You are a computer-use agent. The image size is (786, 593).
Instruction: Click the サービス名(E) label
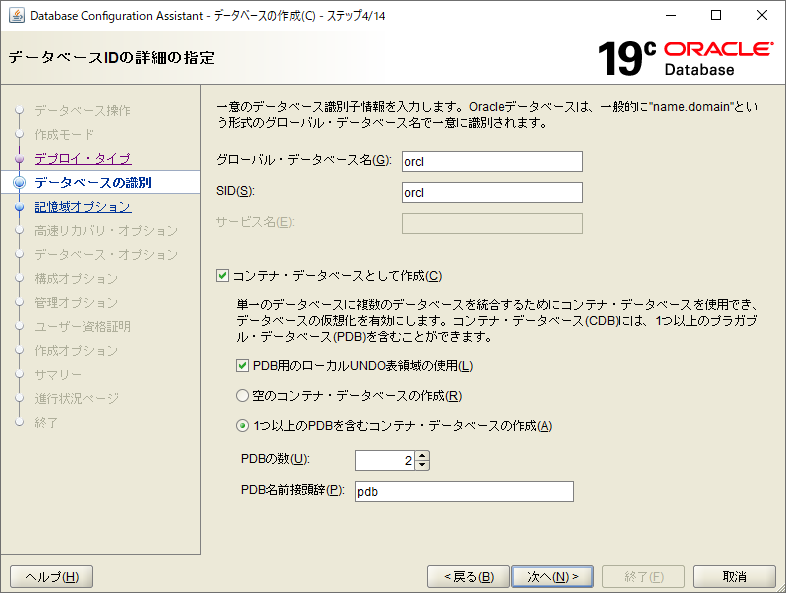point(255,222)
